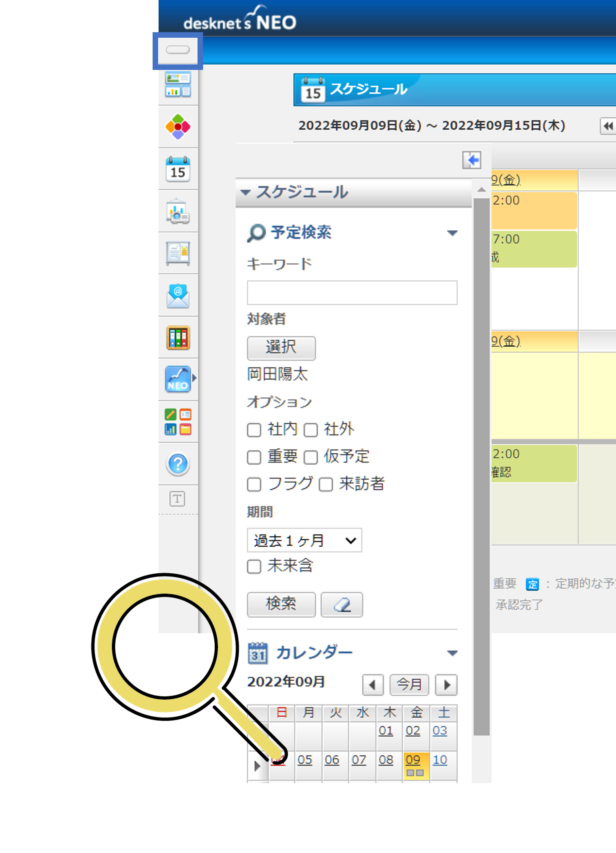Open the document binders icon
616x853 pixels.
(x=178, y=338)
